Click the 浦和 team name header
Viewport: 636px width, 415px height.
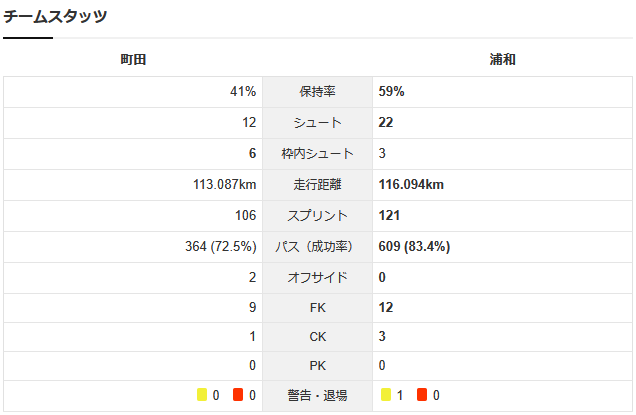(x=503, y=60)
